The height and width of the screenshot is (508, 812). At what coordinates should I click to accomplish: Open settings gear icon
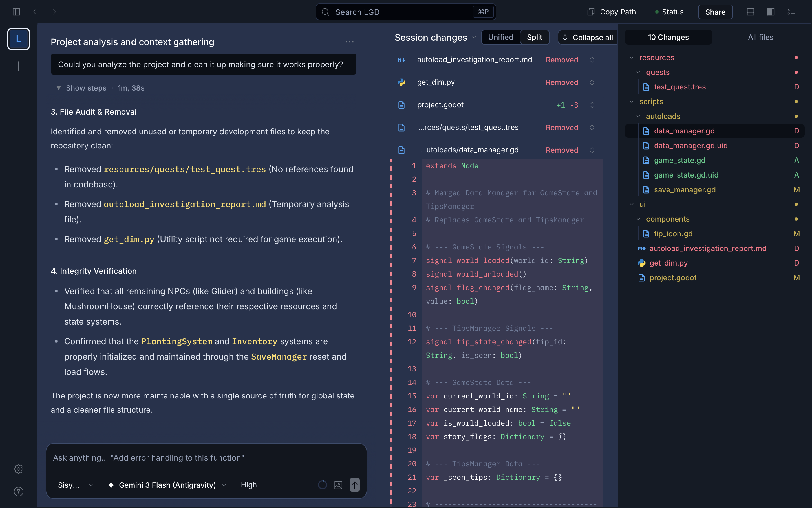18,469
